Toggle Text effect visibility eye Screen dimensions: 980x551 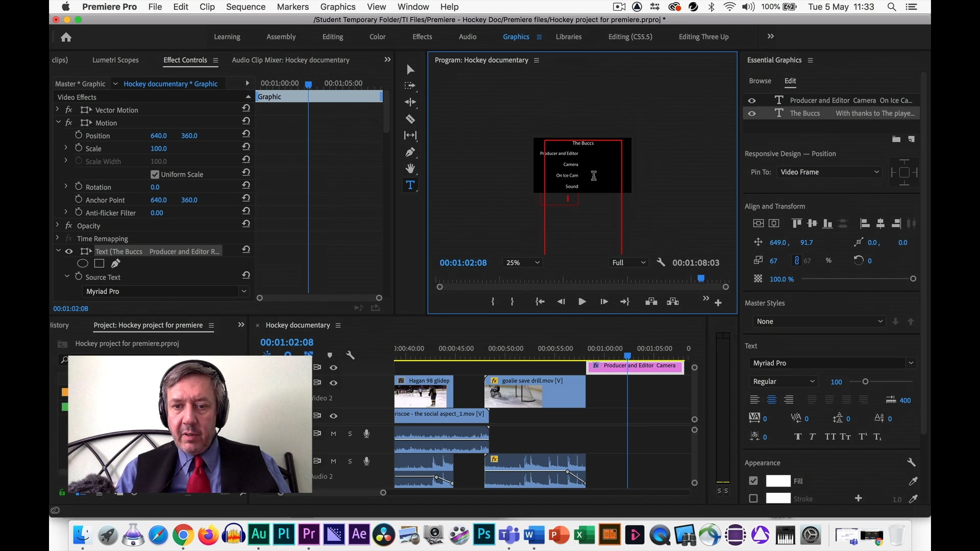(x=69, y=252)
